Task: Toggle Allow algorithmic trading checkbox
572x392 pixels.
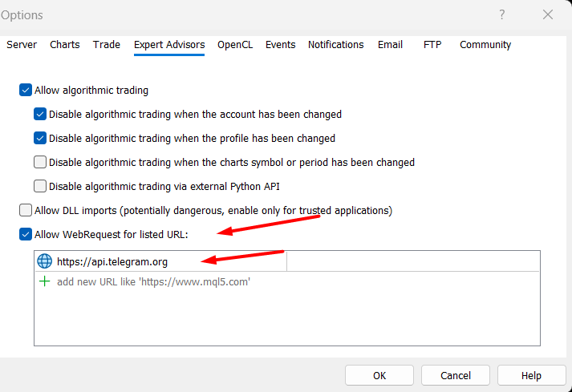Action: [26, 91]
